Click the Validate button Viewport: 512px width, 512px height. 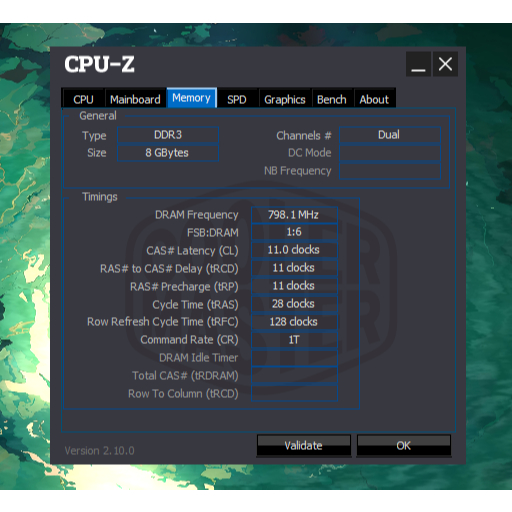[x=304, y=445]
